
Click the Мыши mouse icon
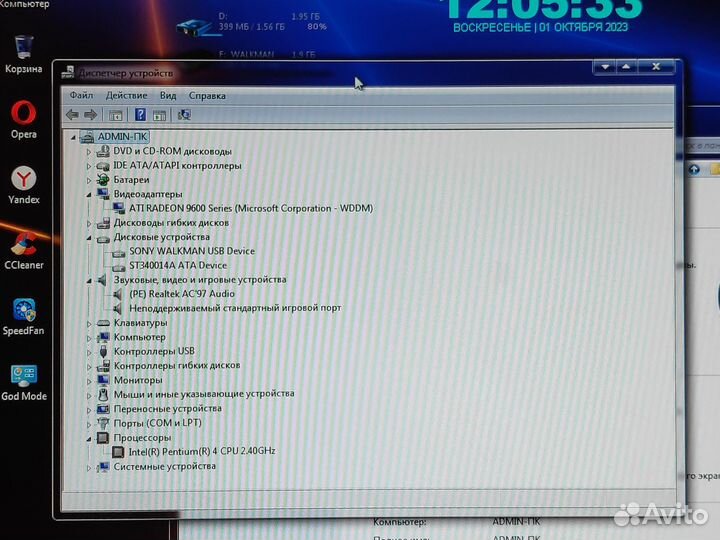click(x=103, y=394)
